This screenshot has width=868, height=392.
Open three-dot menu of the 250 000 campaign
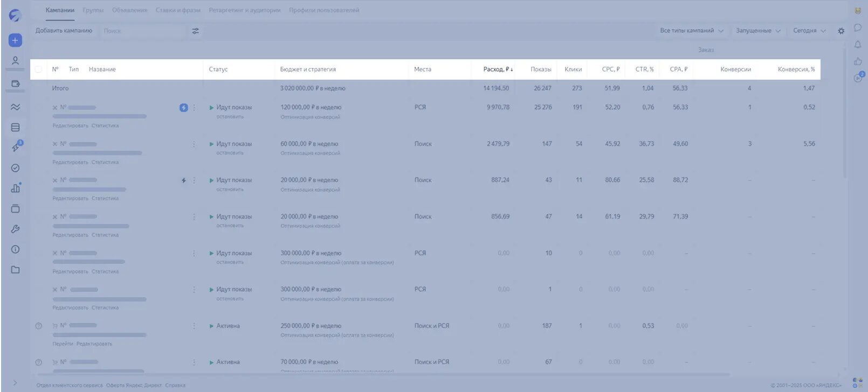[x=194, y=326]
